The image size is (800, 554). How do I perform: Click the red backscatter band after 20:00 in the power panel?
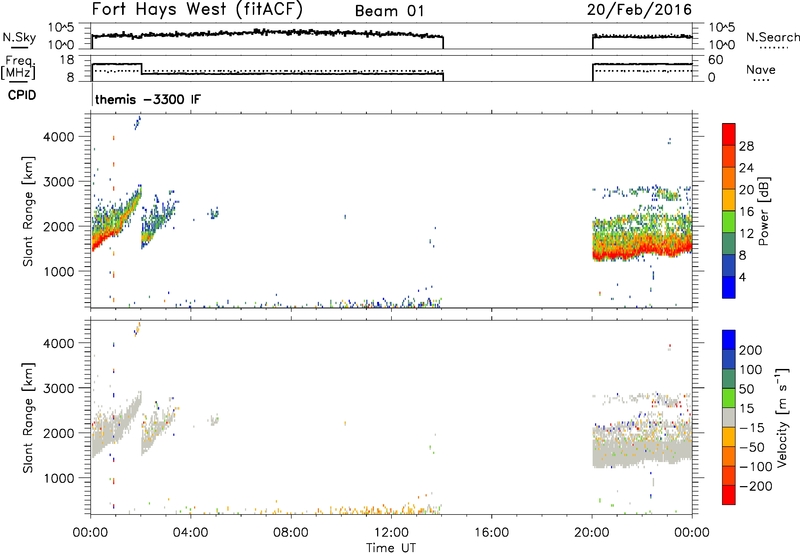[642, 248]
